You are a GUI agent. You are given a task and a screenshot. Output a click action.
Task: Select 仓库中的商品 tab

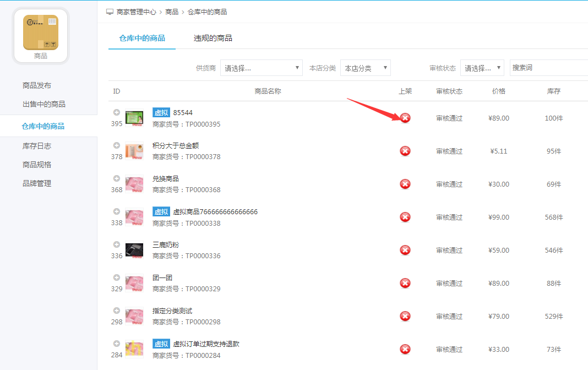pos(142,38)
